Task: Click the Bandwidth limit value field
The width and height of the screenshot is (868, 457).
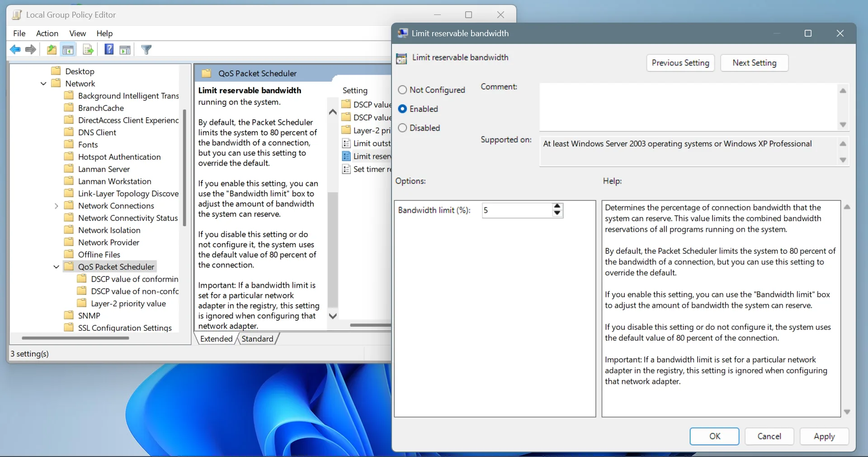Action: pyautogui.click(x=517, y=210)
